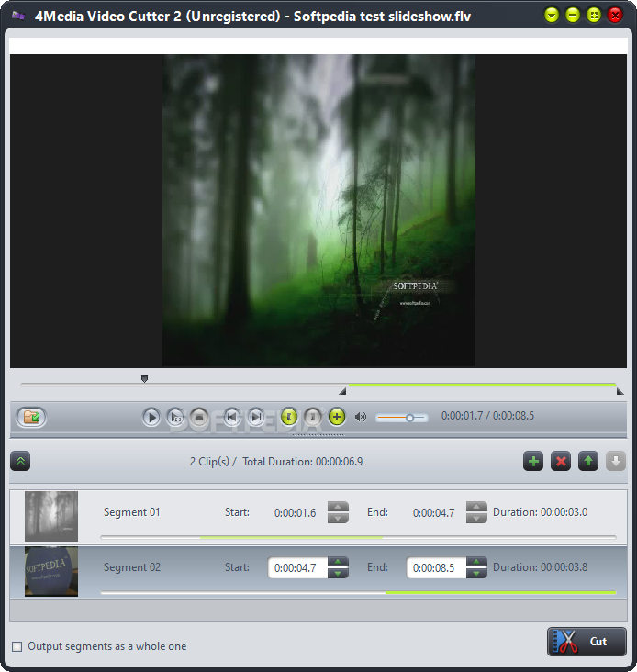Screen dimensions: 637x672
Task: Stop video playback
Action: click(x=199, y=417)
